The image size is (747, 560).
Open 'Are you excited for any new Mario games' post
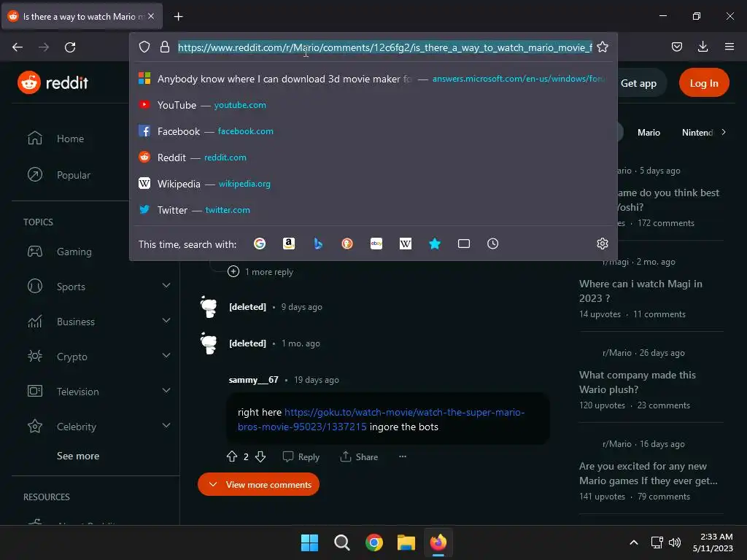648,473
